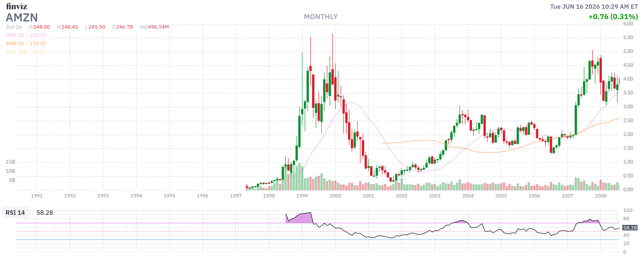Click the 1995 year label
644x259 pixels.
pos(170,196)
